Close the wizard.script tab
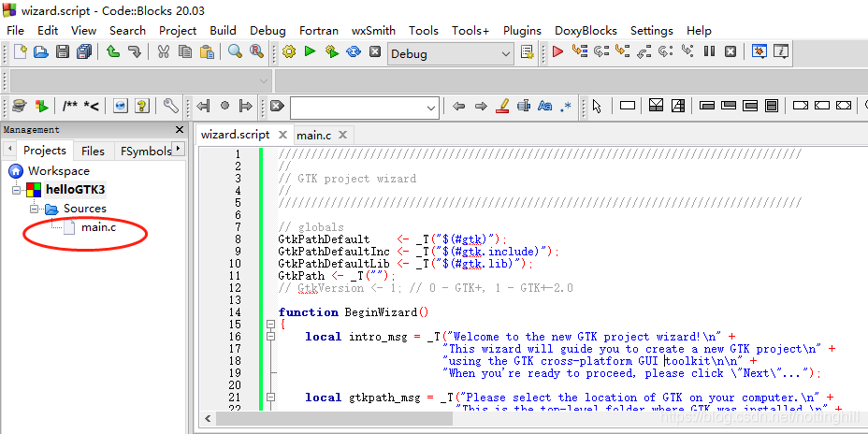 (x=282, y=135)
